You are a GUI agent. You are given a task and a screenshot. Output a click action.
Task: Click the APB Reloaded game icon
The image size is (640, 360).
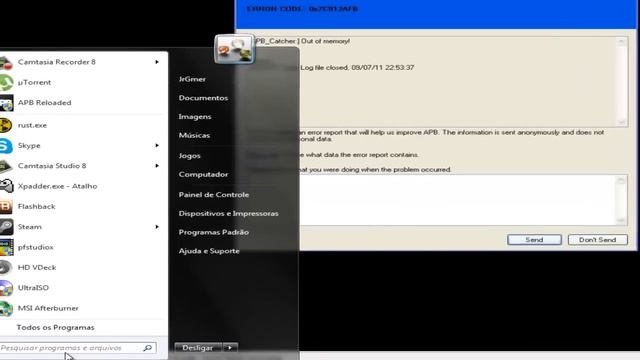tap(6, 103)
